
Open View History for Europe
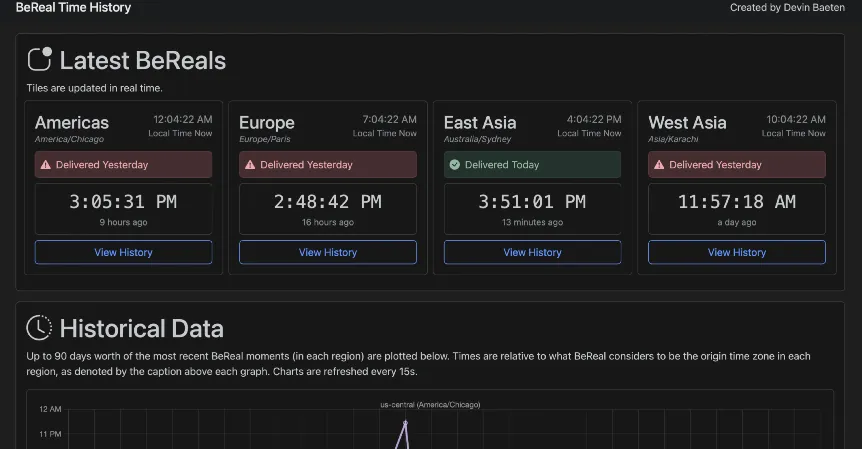(328, 252)
